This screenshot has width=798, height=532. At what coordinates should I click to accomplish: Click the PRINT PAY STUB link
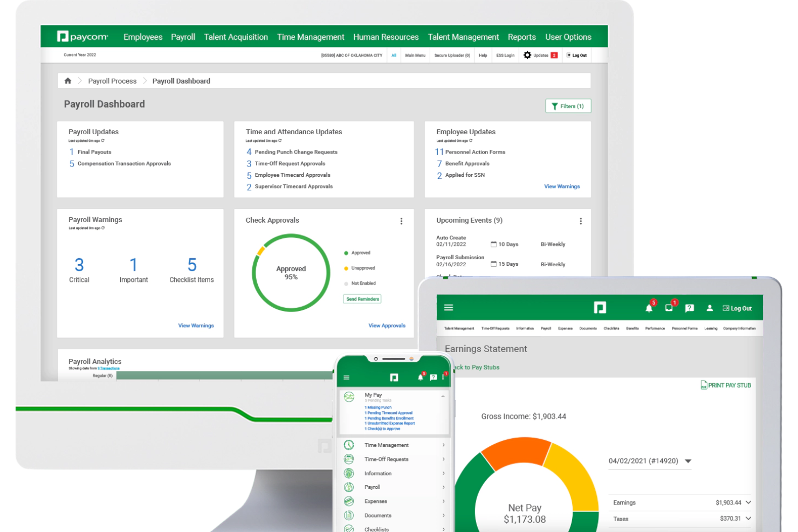[726, 385]
